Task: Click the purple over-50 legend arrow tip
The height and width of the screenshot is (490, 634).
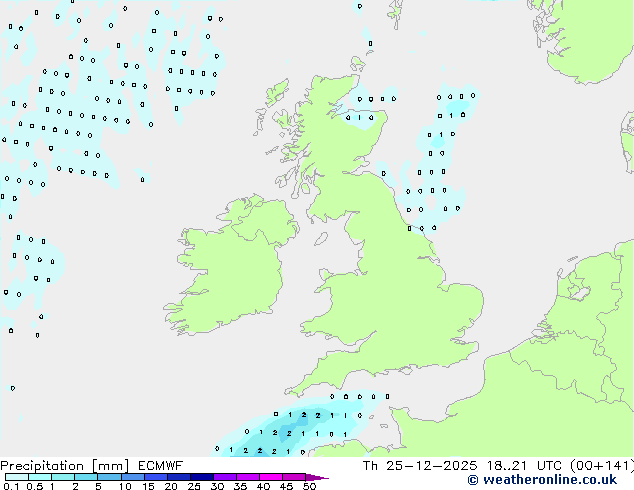Action: point(317,477)
